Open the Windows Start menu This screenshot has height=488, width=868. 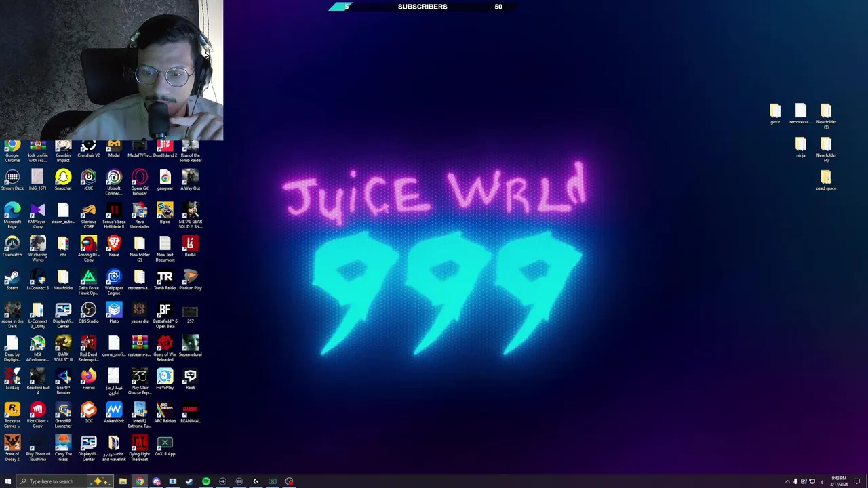[x=8, y=481]
